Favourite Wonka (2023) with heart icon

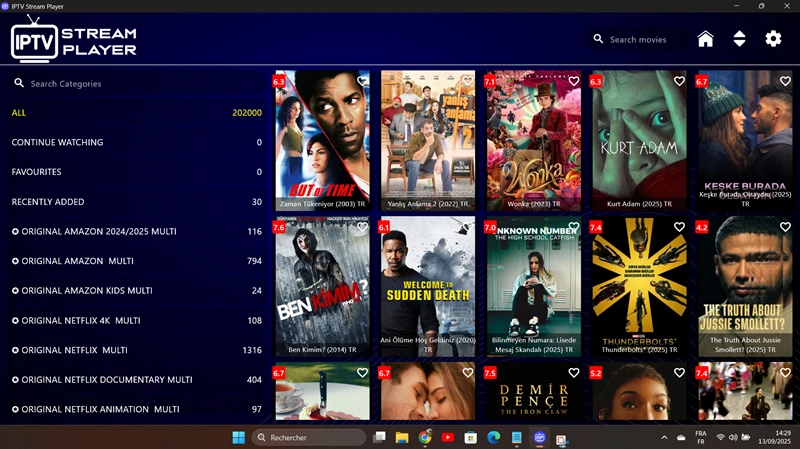coord(573,81)
